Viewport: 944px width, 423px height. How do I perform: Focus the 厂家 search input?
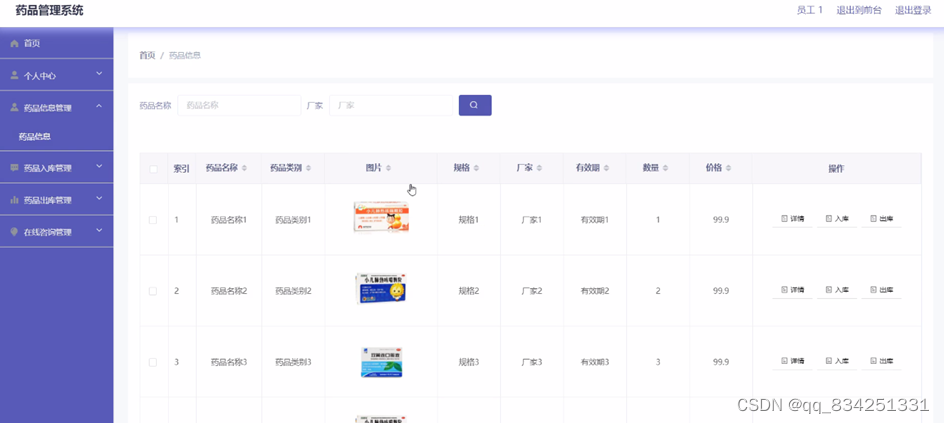coord(391,105)
